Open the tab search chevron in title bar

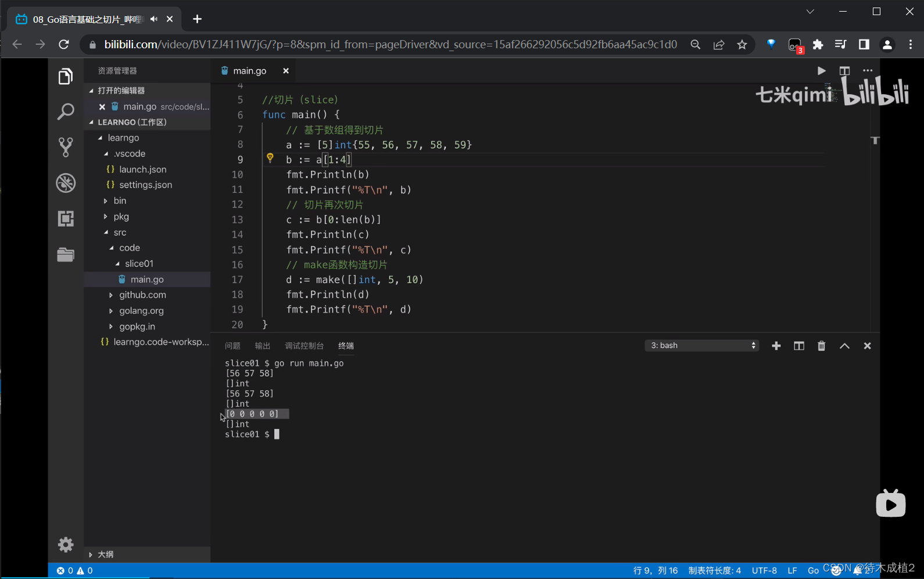click(x=810, y=12)
